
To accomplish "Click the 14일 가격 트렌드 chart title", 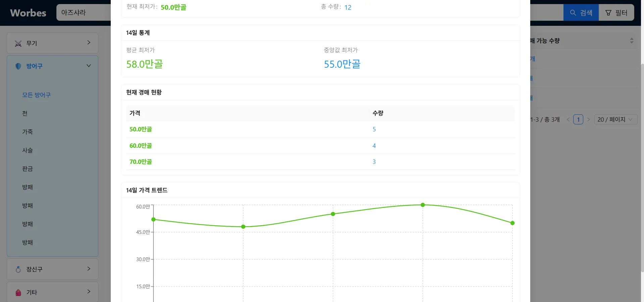I will pos(147,190).
